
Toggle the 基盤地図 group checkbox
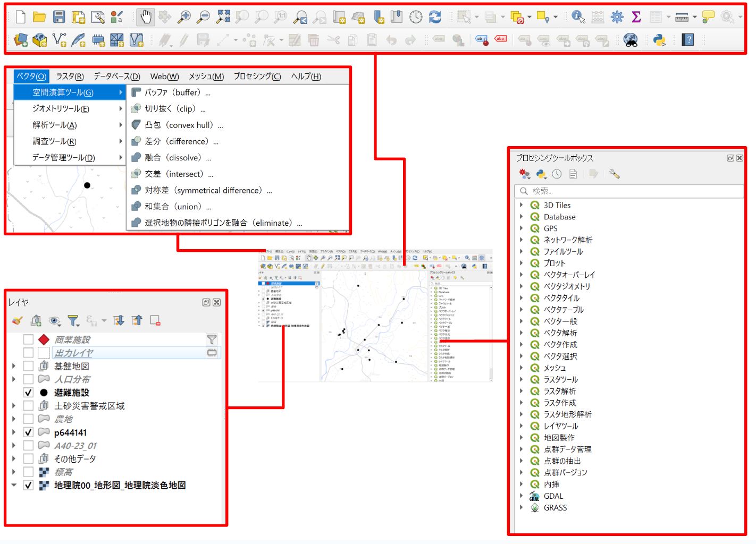[28, 366]
